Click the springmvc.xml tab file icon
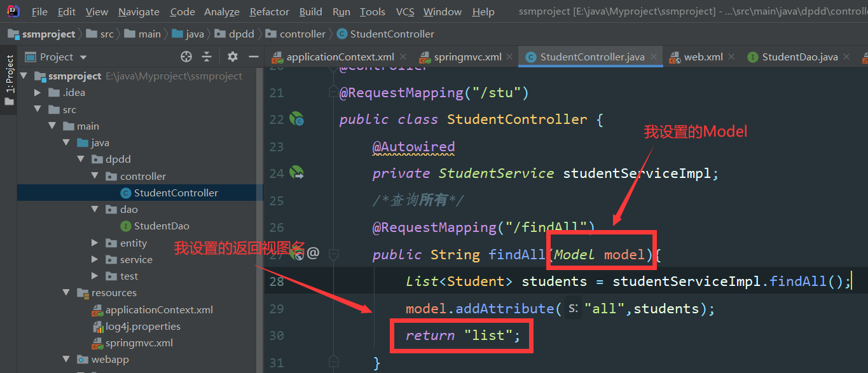 click(x=425, y=57)
